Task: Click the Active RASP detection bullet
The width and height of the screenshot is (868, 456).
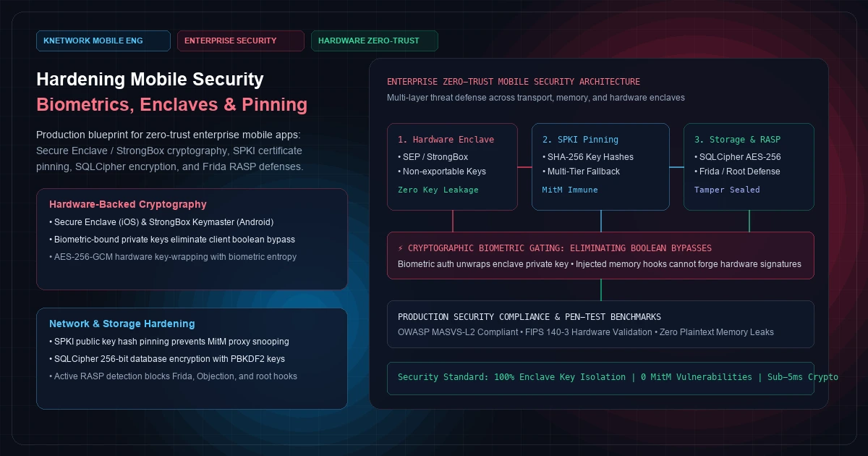Action: pos(173,376)
